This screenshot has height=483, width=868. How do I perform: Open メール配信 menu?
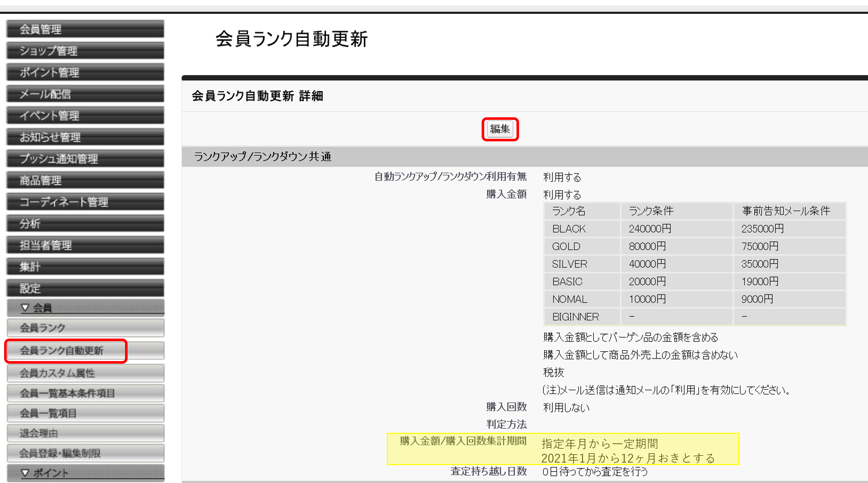85,94
